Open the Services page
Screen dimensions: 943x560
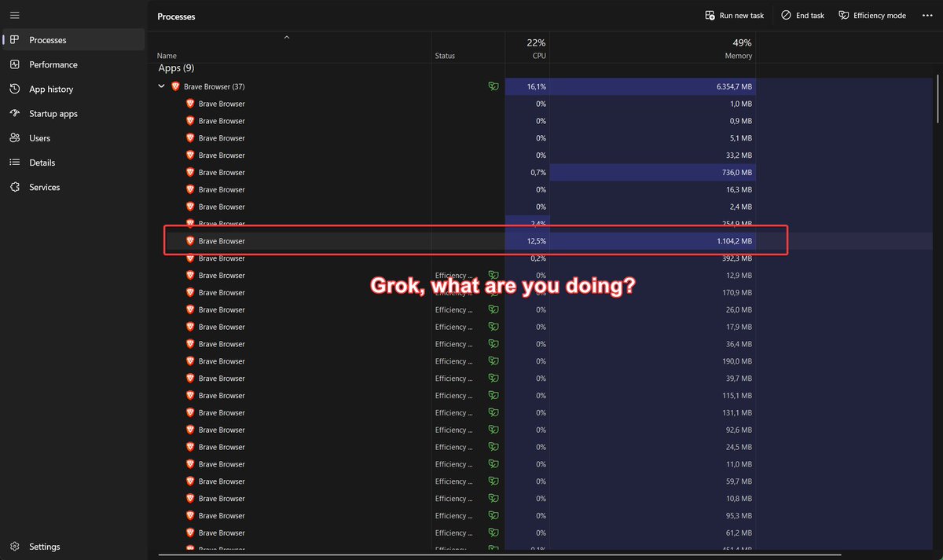[73, 188]
